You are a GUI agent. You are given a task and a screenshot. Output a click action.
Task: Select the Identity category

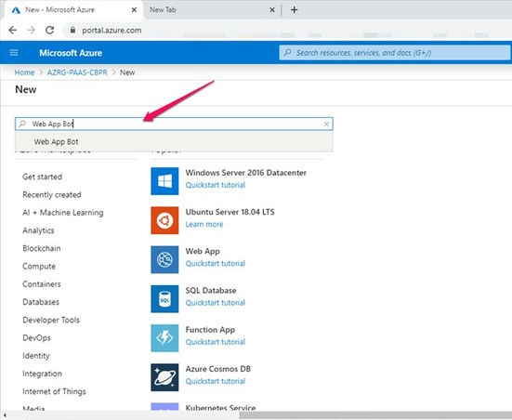(x=36, y=356)
